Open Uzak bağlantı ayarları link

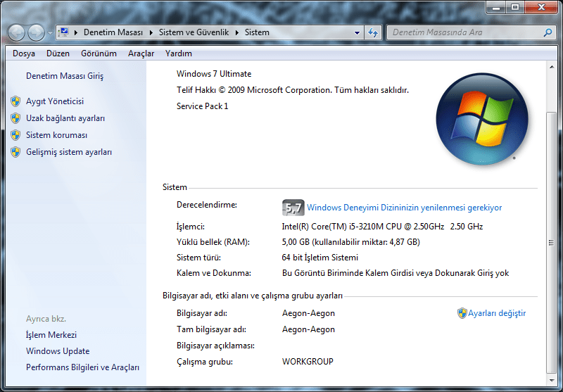(65, 118)
